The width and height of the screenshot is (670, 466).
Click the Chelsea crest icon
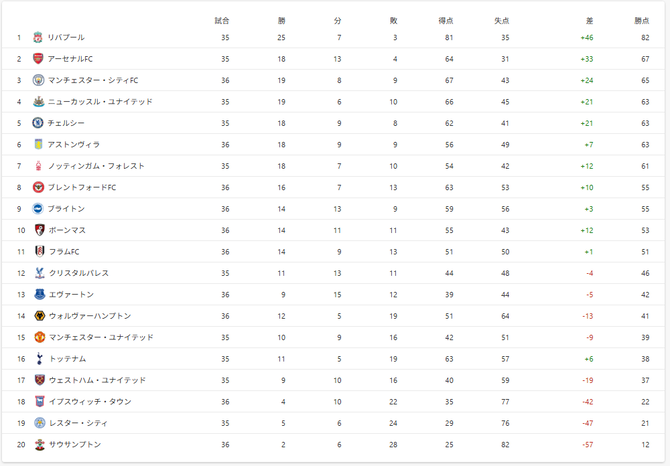(38, 123)
